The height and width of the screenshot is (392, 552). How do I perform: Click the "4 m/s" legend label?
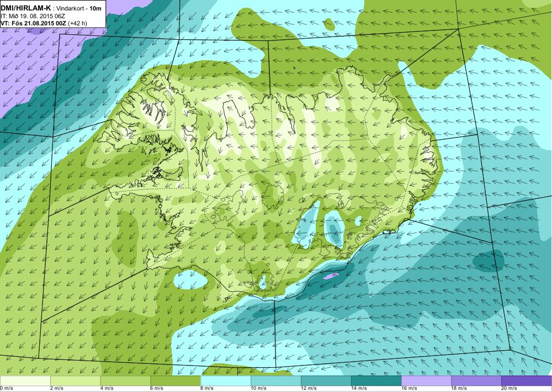pyautogui.click(x=107, y=388)
